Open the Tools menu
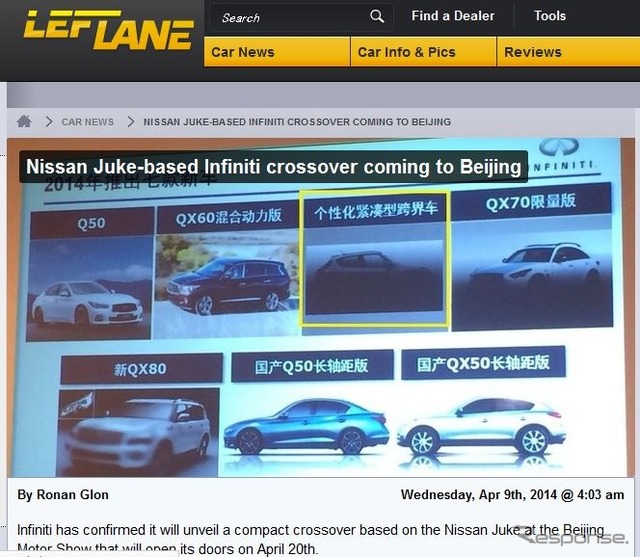The height and width of the screenshot is (557, 640). click(x=550, y=16)
